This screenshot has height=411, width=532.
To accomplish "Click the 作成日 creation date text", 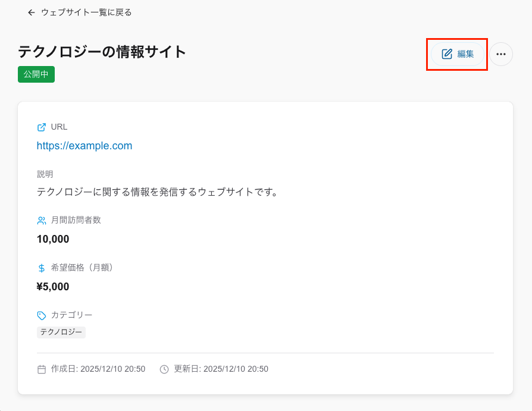I will (98, 369).
